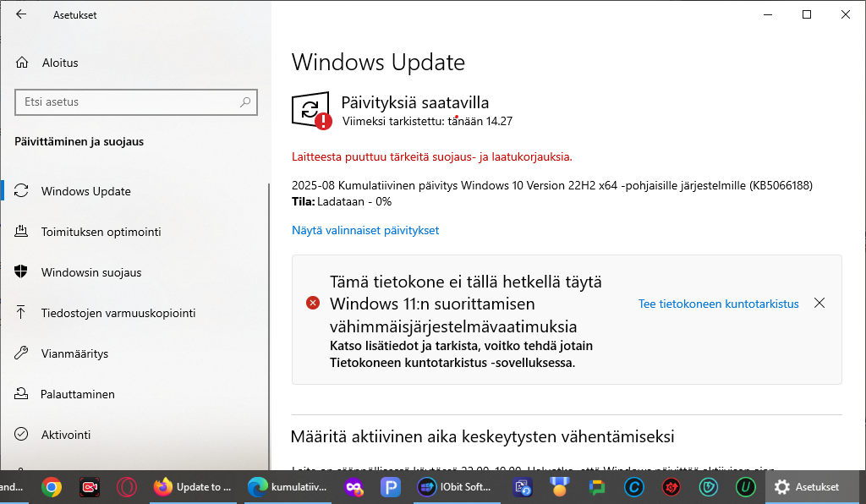Click the wrench icon for Vianmääritys
This screenshot has height=504, width=866.
(x=21, y=353)
